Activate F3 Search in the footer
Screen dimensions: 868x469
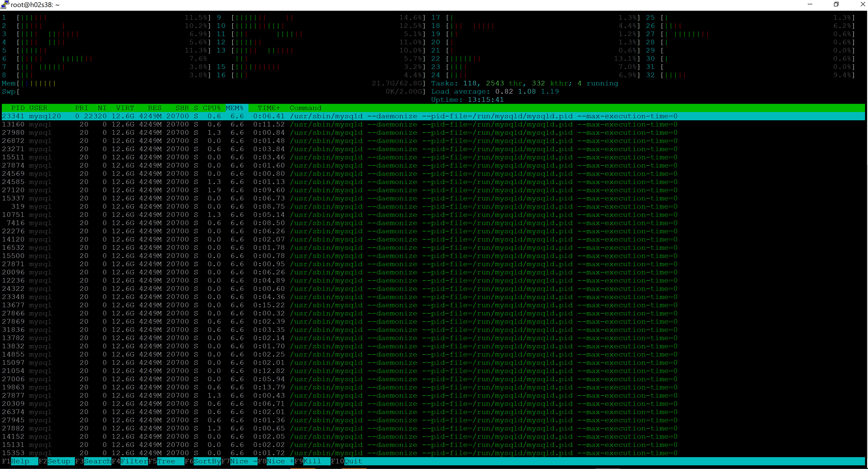93,461
